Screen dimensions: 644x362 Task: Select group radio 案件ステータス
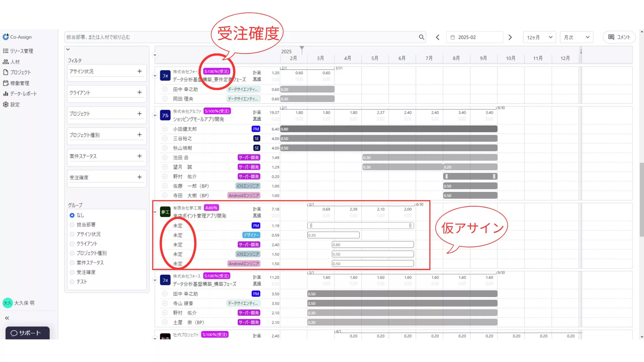point(72,263)
